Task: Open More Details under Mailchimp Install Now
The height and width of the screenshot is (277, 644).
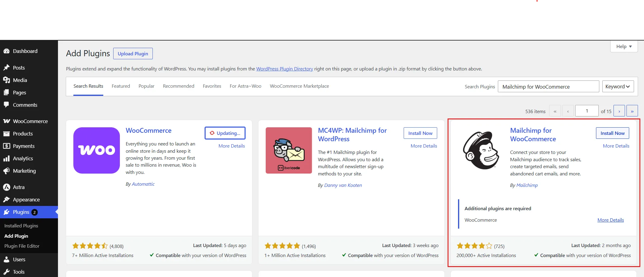Action: 616,146
